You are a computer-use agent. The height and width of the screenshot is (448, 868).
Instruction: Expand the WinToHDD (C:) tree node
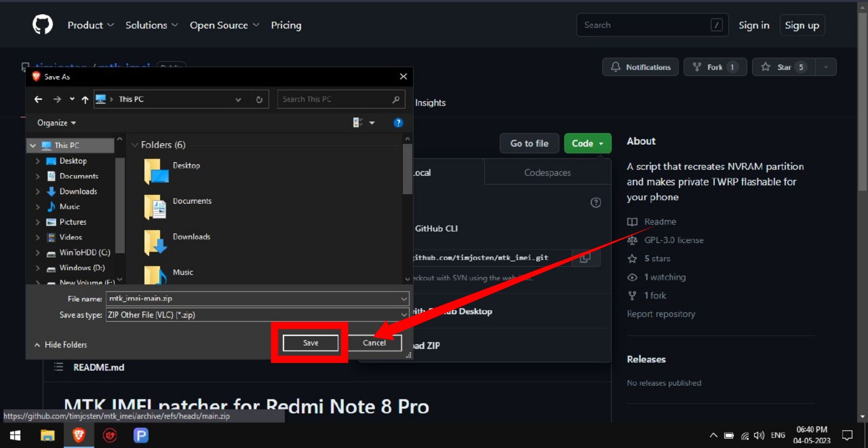38,253
